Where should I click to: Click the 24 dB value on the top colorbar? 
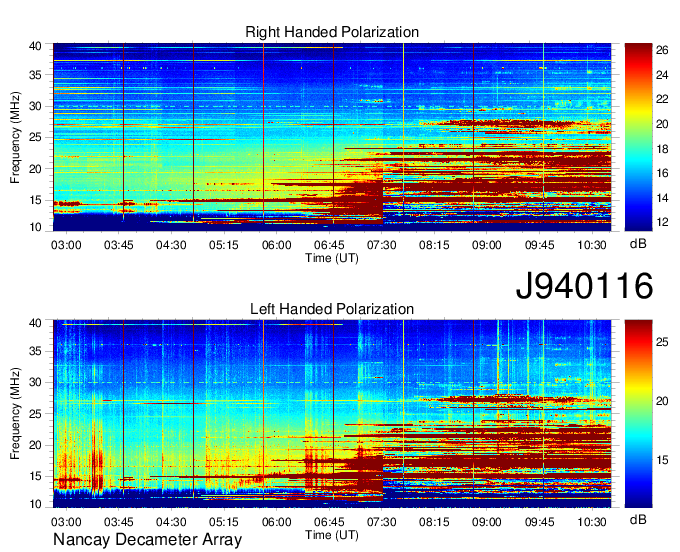[662, 75]
